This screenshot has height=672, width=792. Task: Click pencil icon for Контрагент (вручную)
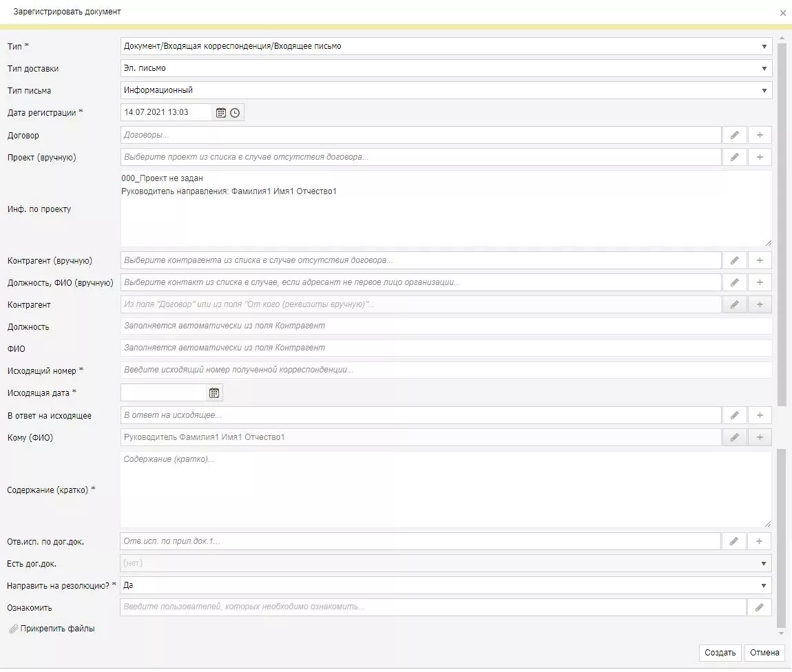(x=734, y=261)
